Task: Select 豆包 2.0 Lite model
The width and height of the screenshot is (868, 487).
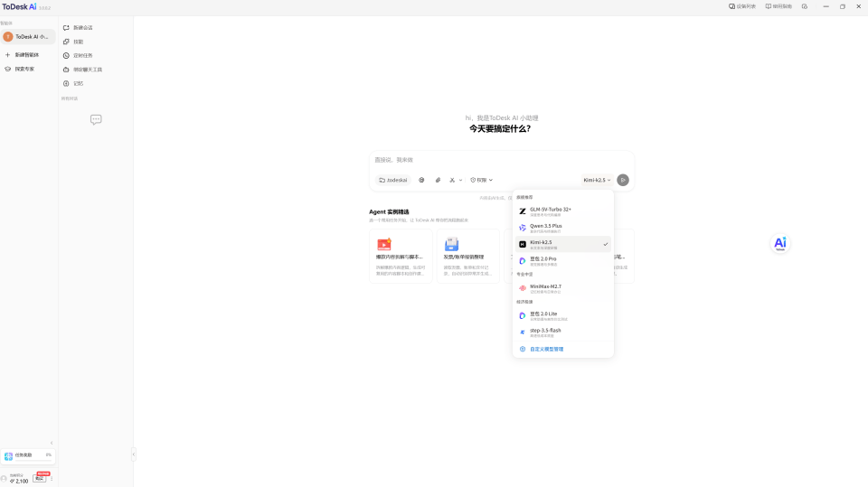Action: 563,315
